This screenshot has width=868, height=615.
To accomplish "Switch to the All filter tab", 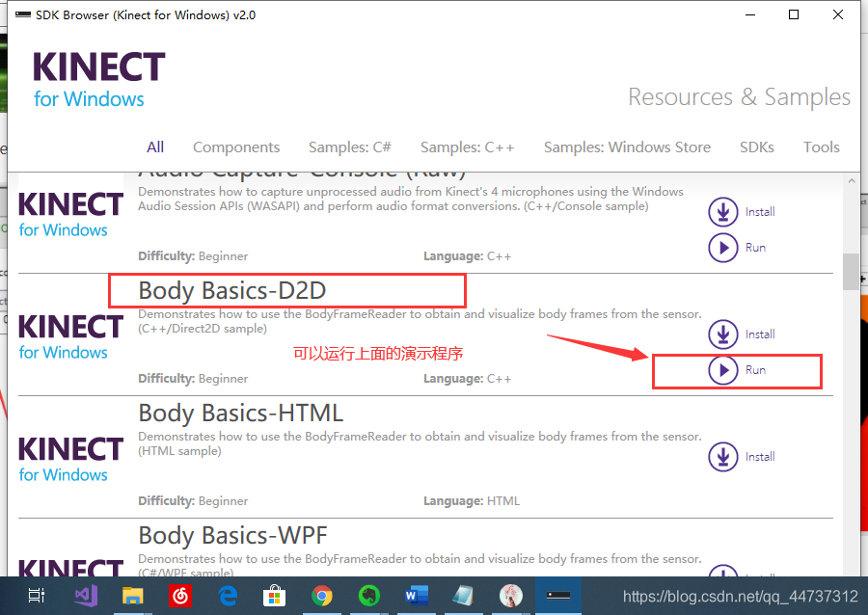I will [154, 147].
